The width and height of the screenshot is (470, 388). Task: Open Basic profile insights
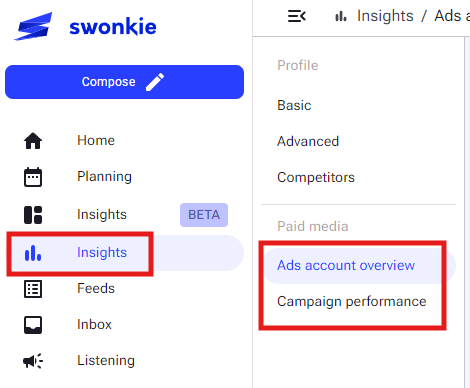pos(294,105)
